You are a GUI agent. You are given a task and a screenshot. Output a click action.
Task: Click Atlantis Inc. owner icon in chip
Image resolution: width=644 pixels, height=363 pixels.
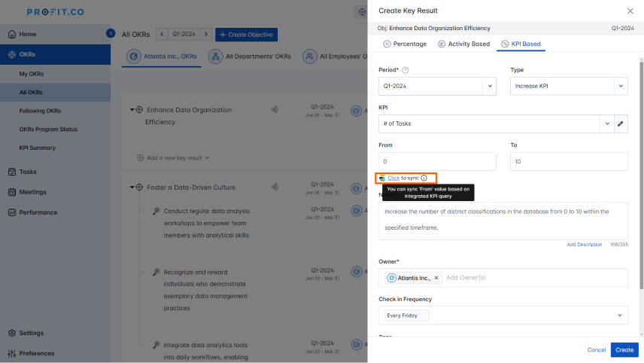(391, 278)
